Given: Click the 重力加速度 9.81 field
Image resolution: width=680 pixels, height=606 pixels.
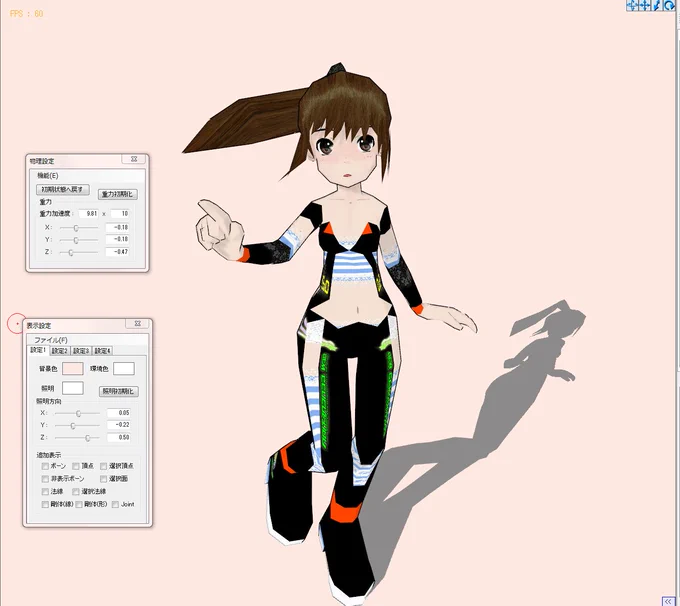Looking at the screenshot, I should point(89,213).
